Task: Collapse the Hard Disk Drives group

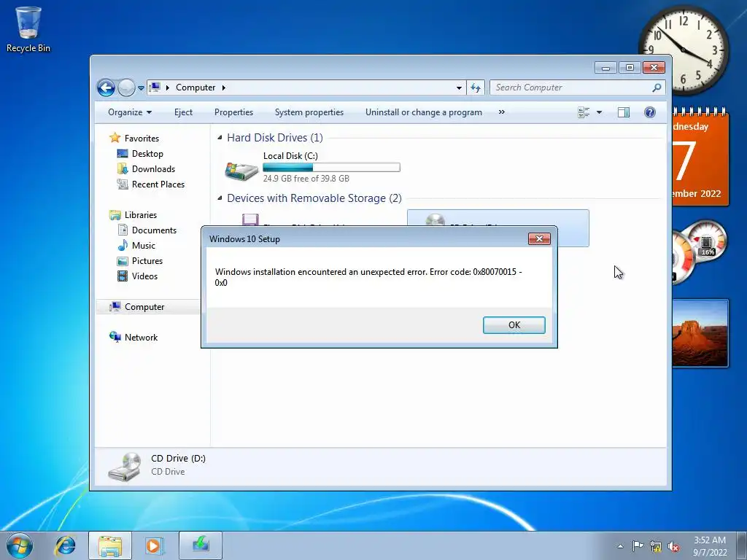Action: click(x=220, y=138)
